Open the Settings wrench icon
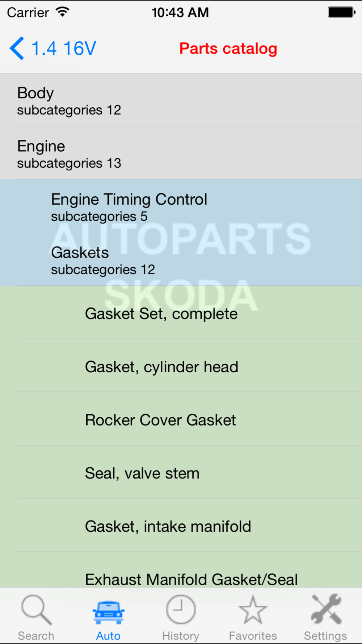This screenshot has height=644, width=362. coord(326,609)
